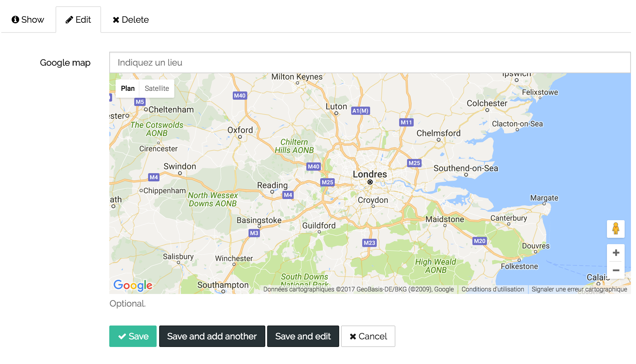Switch map to Satellite view
Viewport: 636px width, 364px height.
pyautogui.click(x=157, y=88)
